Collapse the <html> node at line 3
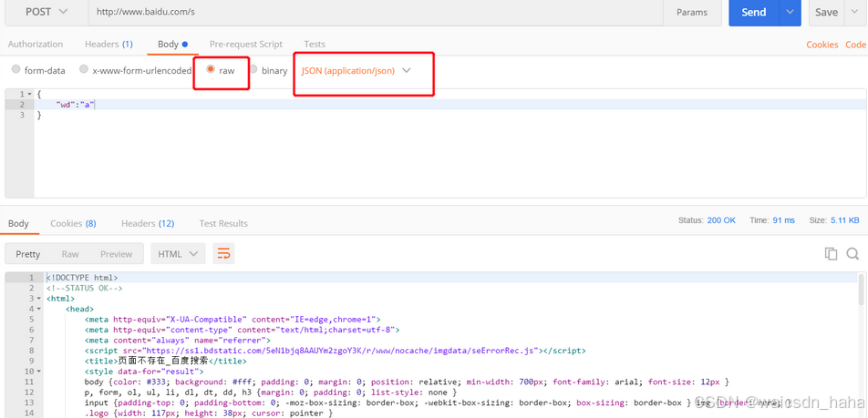The width and height of the screenshot is (868, 418). (x=38, y=299)
